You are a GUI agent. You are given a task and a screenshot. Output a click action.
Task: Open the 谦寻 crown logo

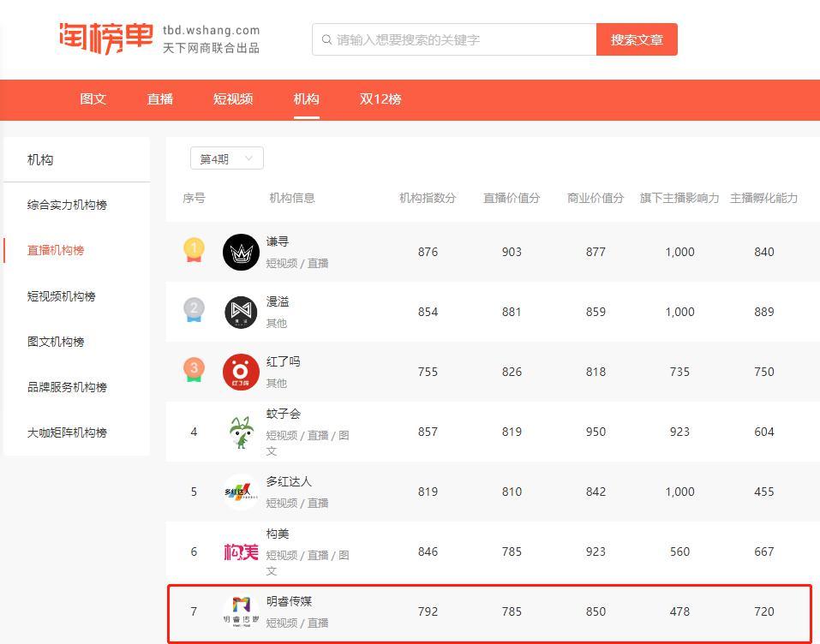(x=241, y=252)
